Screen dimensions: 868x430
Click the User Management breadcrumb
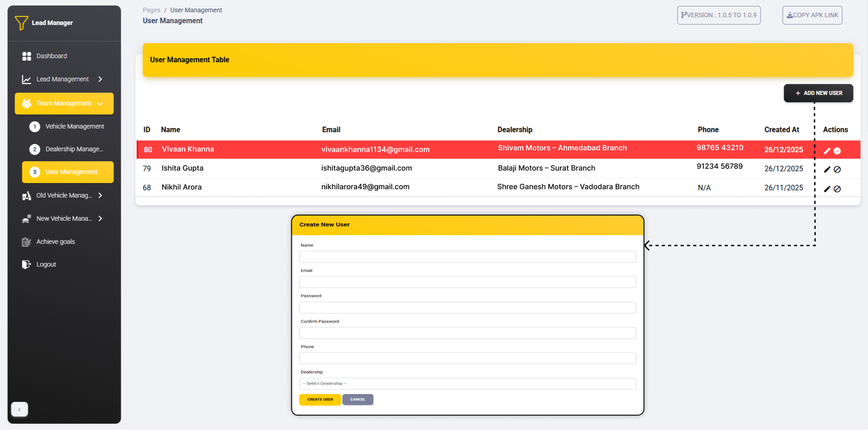click(x=196, y=10)
